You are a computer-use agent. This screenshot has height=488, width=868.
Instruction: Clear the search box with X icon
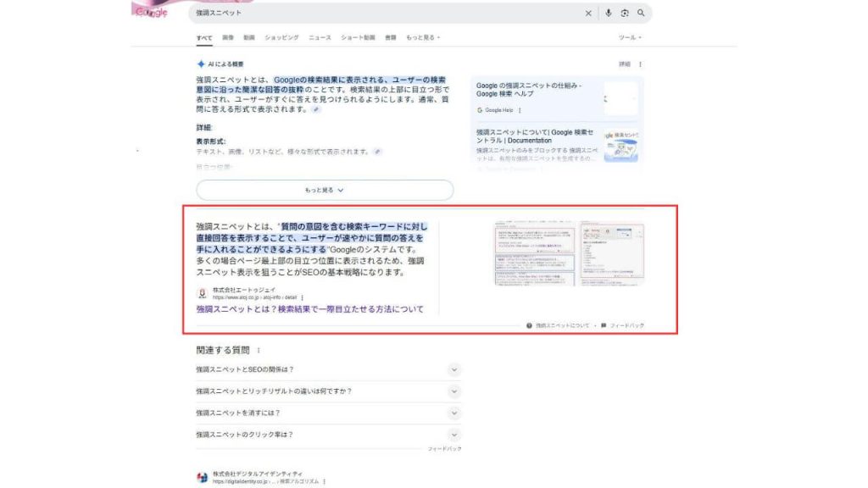[x=588, y=14]
